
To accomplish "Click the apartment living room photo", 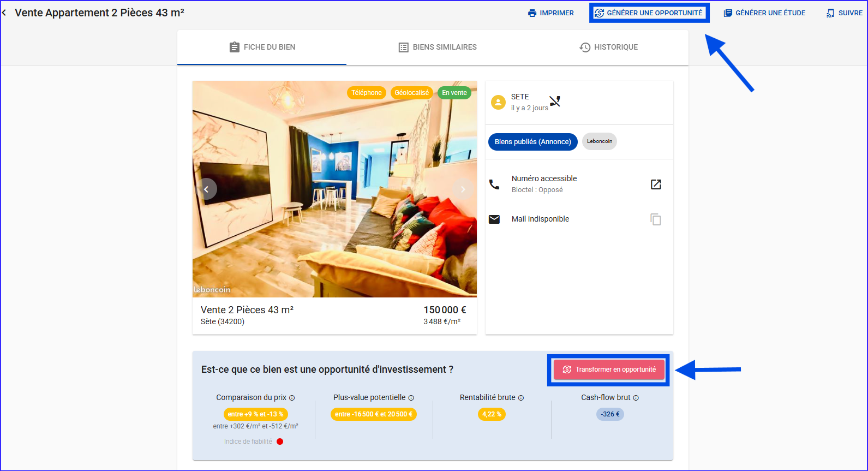I will coord(334,189).
